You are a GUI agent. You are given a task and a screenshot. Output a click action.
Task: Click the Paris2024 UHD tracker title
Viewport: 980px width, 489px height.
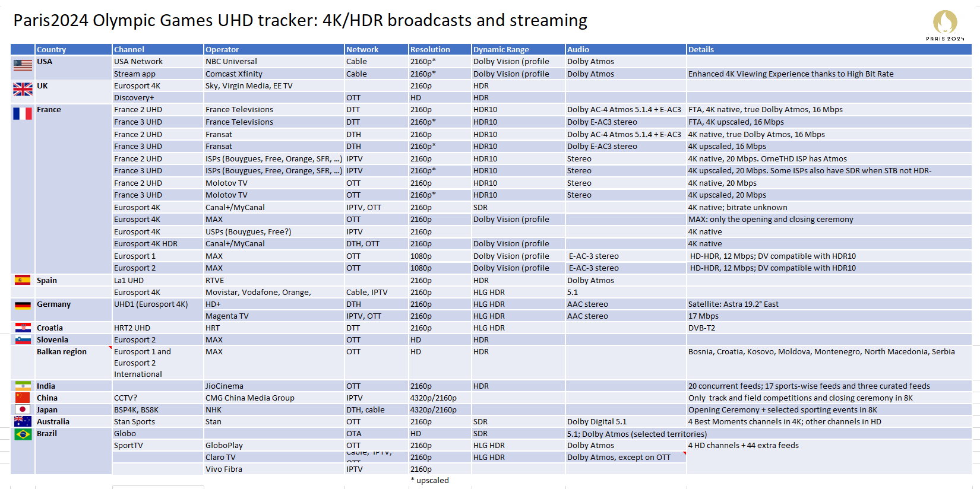click(301, 20)
